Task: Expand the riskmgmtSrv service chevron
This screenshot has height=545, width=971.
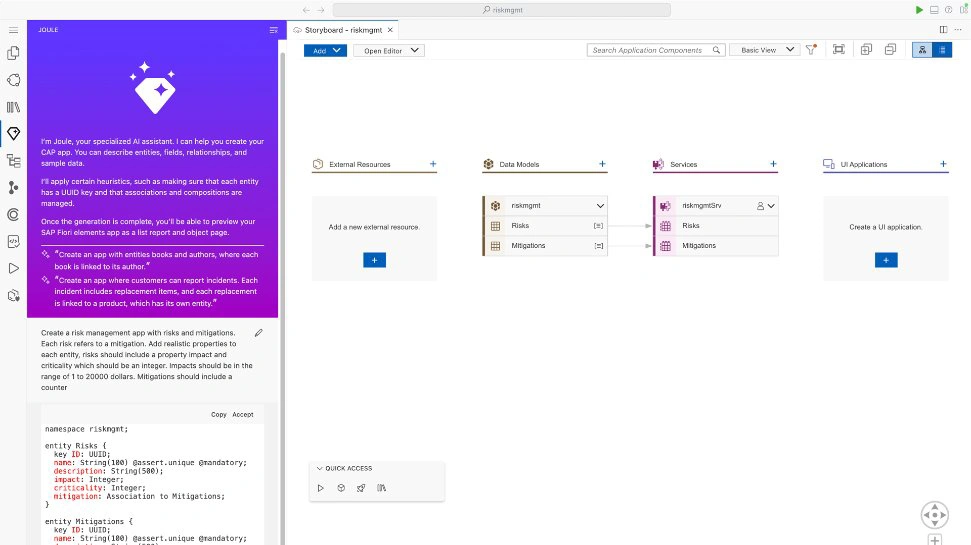Action: [771, 206]
